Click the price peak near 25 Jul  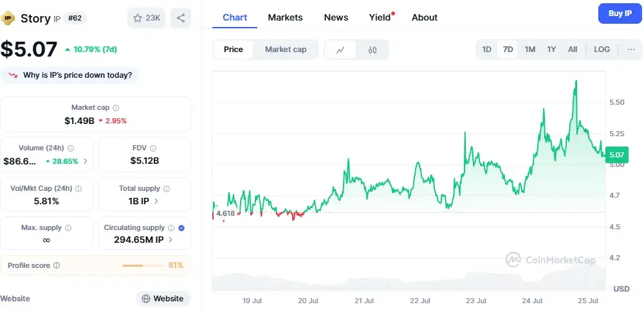click(576, 81)
